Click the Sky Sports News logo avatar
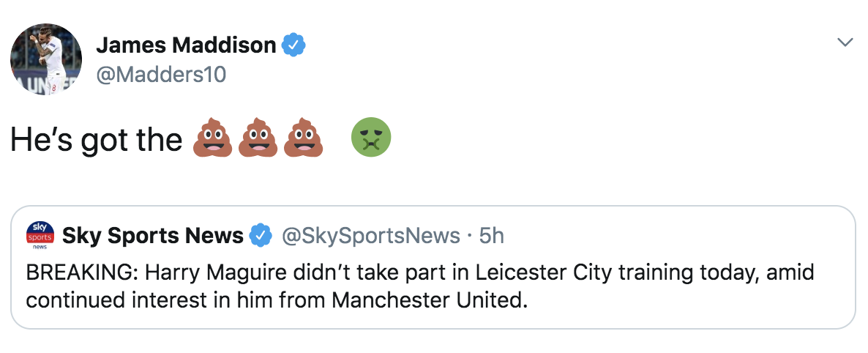 (40, 236)
